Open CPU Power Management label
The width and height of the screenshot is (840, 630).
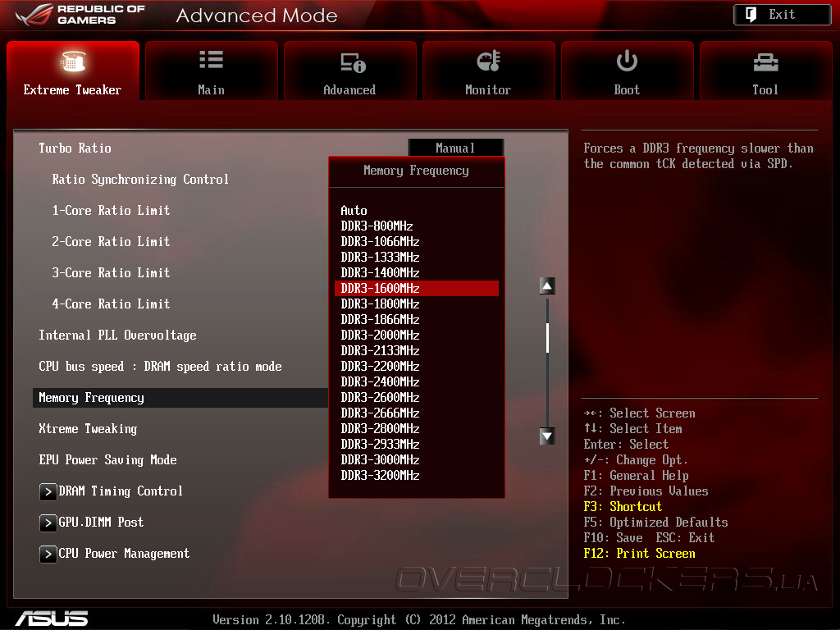(x=124, y=554)
